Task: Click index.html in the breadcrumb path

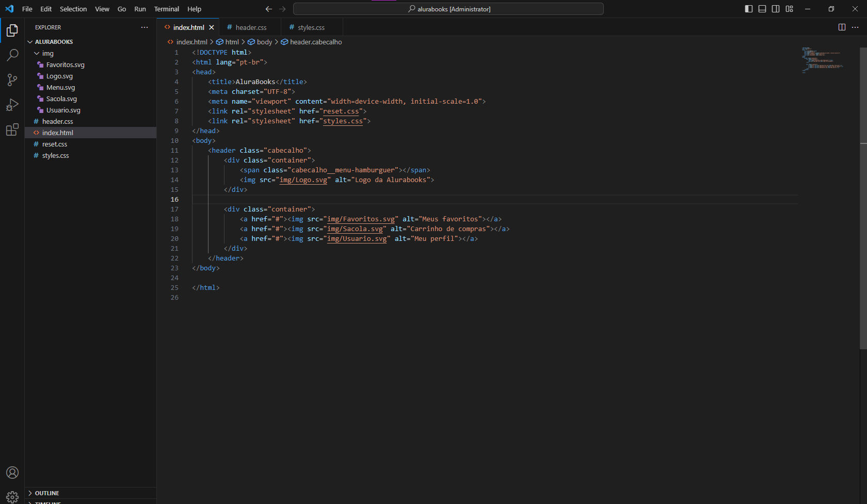Action: [191, 42]
